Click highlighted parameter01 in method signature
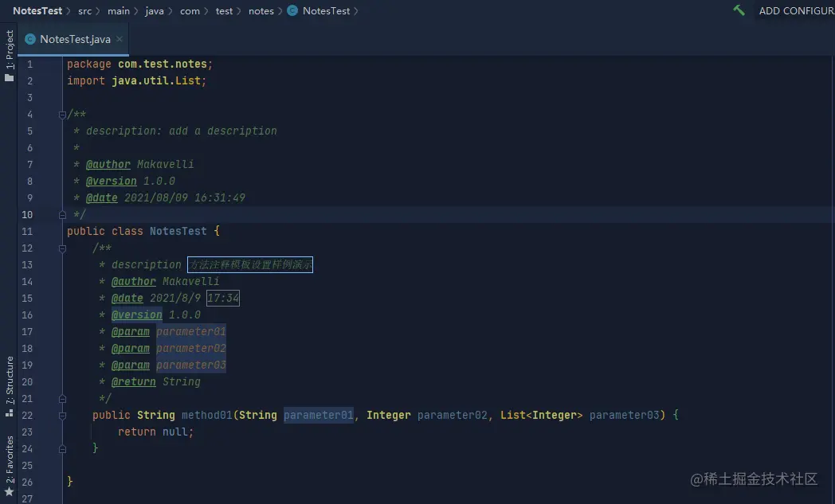This screenshot has width=835, height=504. tap(319, 415)
